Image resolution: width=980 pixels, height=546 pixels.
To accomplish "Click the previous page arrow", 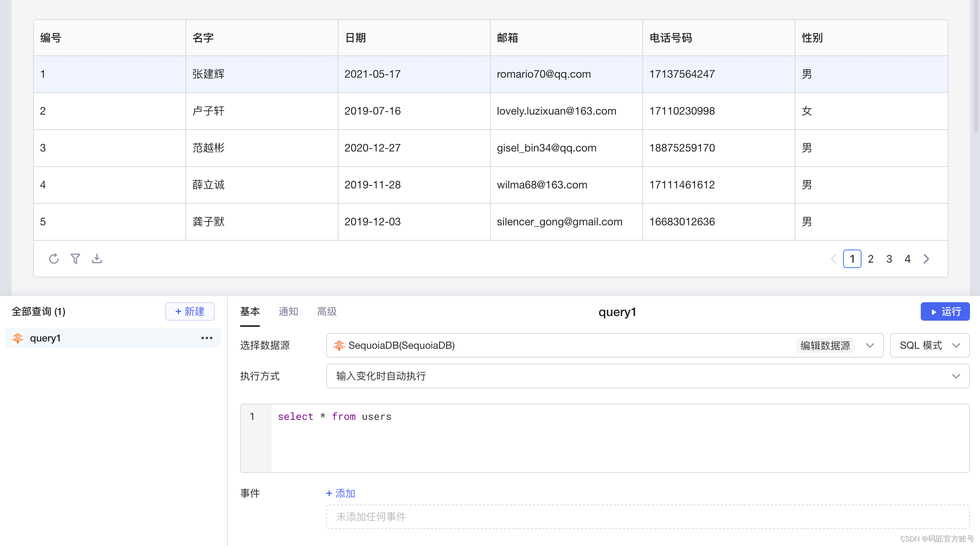I will coord(833,259).
